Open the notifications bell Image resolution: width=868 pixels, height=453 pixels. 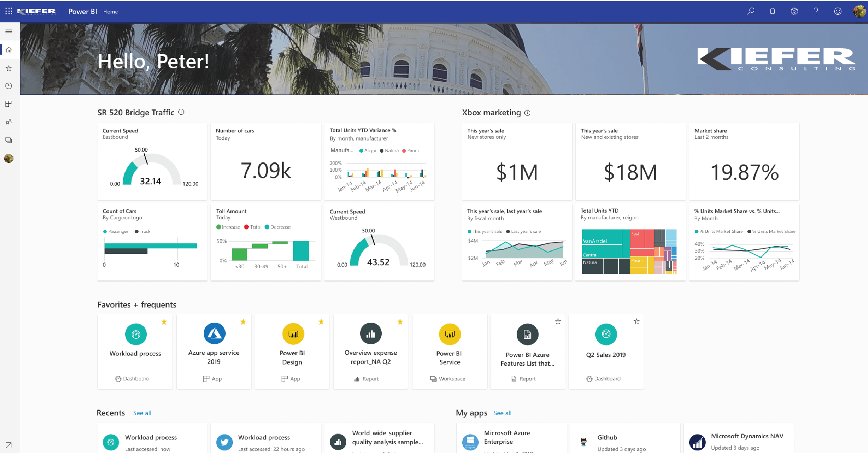[772, 11]
